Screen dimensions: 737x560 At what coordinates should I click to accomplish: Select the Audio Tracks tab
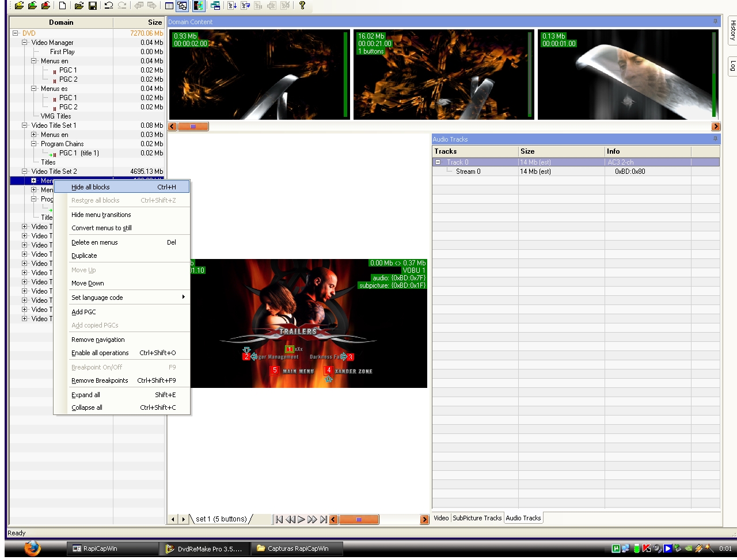523,518
